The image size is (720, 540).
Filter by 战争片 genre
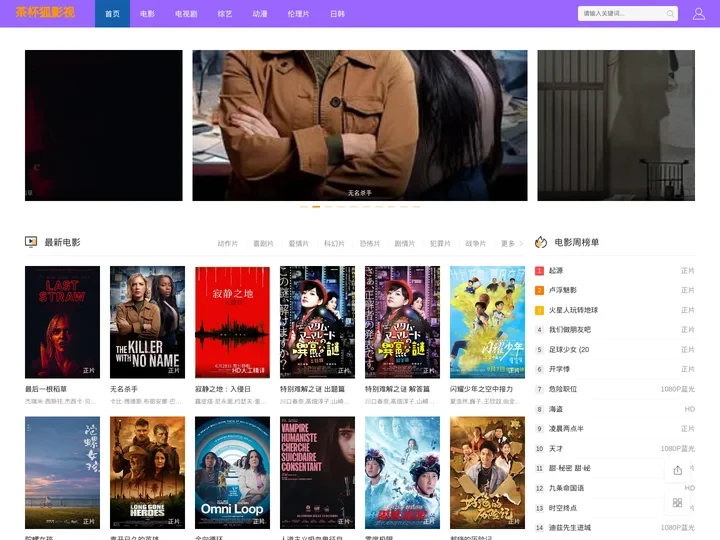tap(475, 243)
